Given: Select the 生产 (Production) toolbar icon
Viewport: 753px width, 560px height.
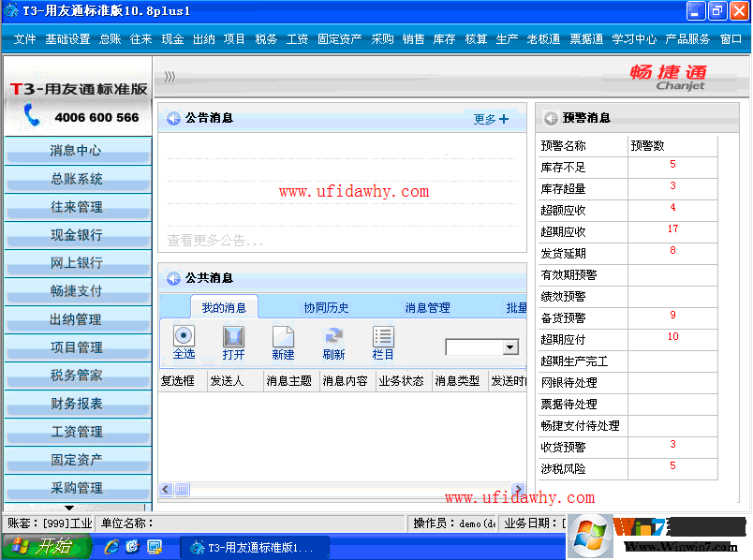Looking at the screenshot, I should pyautogui.click(x=507, y=39).
